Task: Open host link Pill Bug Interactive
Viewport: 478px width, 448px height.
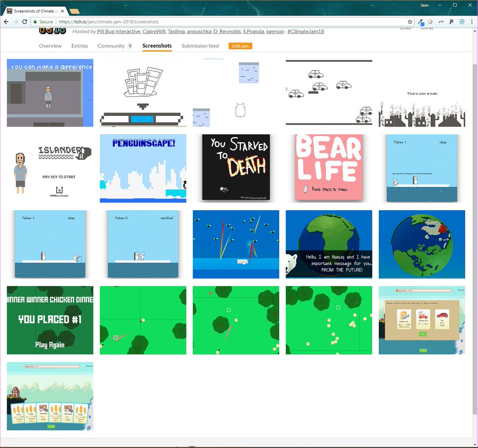Action: pyautogui.click(x=119, y=31)
